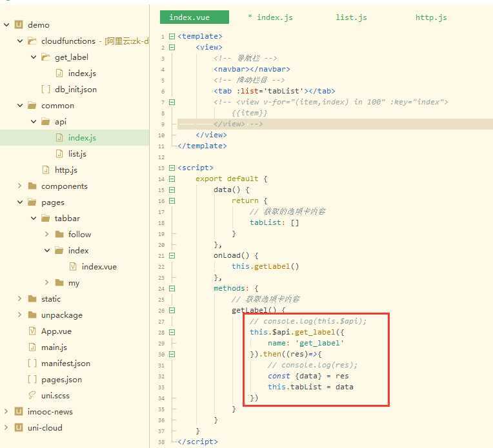Switch to the index.vue editor tab
493x448 pixels.
click(x=194, y=17)
